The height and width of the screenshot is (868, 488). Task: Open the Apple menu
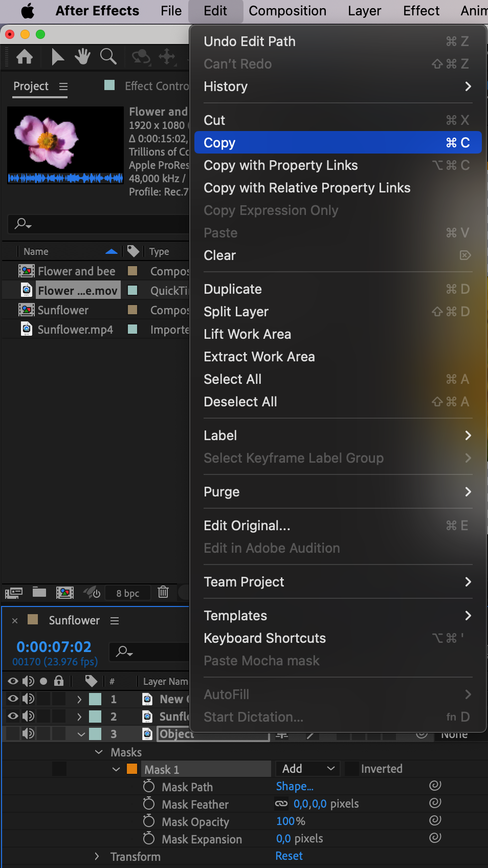click(28, 11)
